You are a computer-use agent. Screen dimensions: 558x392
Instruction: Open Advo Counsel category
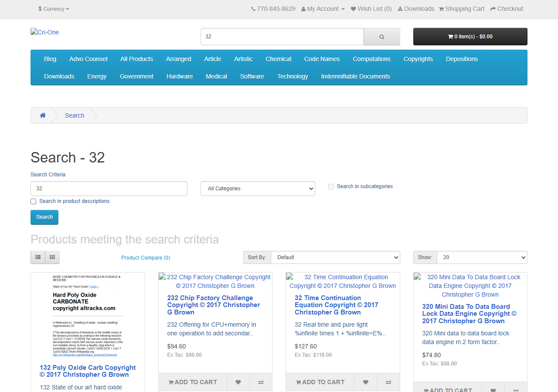coord(88,59)
